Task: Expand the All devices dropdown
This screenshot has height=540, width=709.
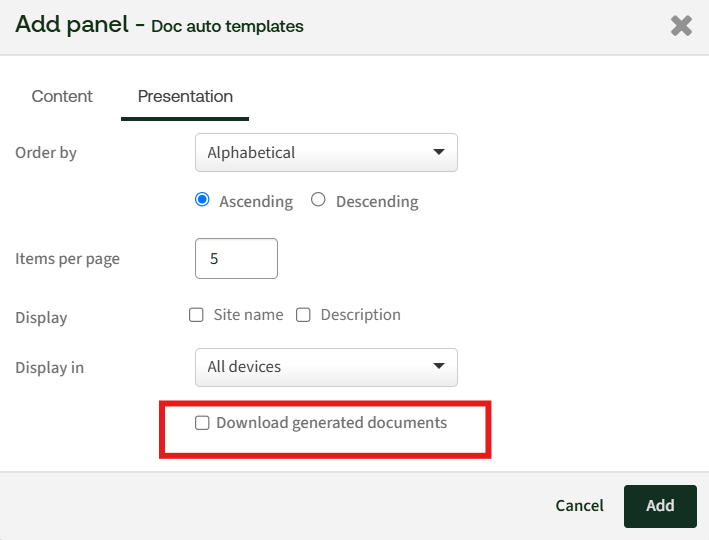Action: (x=325, y=367)
